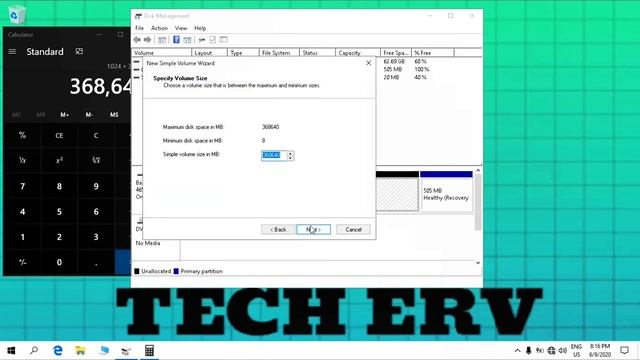Open taskbar Search
The height and width of the screenshot is (360, 640).
tap(34, 350)
